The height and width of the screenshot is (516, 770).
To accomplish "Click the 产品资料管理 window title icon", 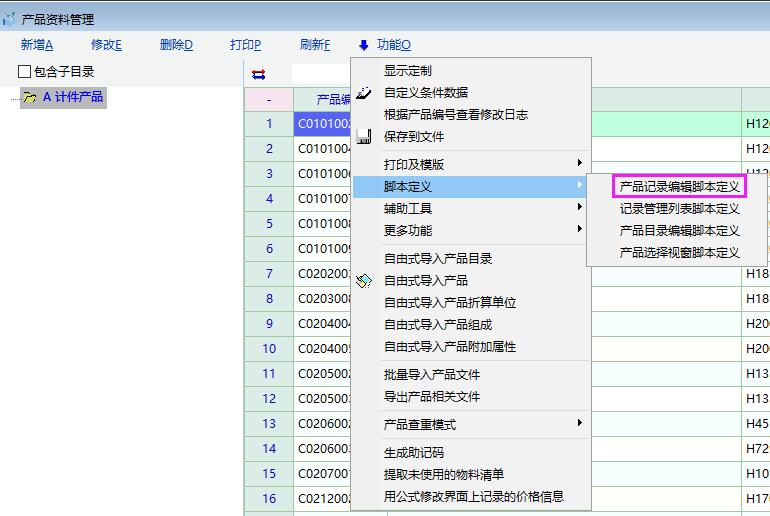I will 10,19.
